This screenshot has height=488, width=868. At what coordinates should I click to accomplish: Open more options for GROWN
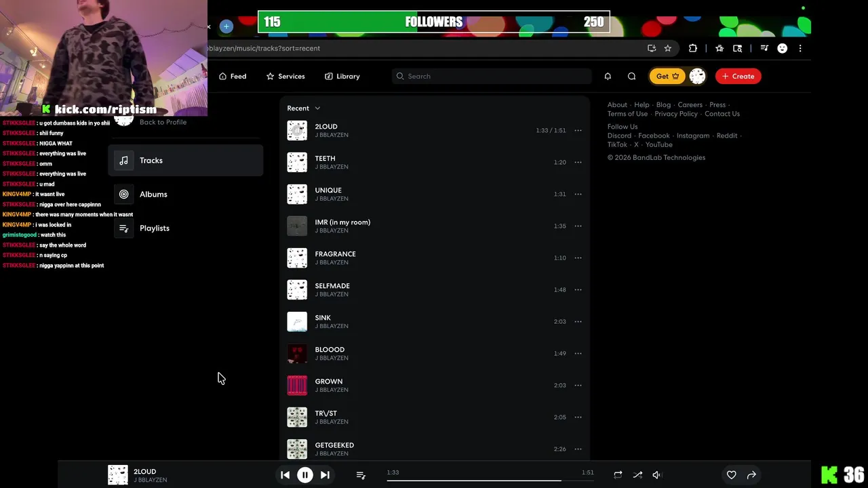click(x=578, y=385)
